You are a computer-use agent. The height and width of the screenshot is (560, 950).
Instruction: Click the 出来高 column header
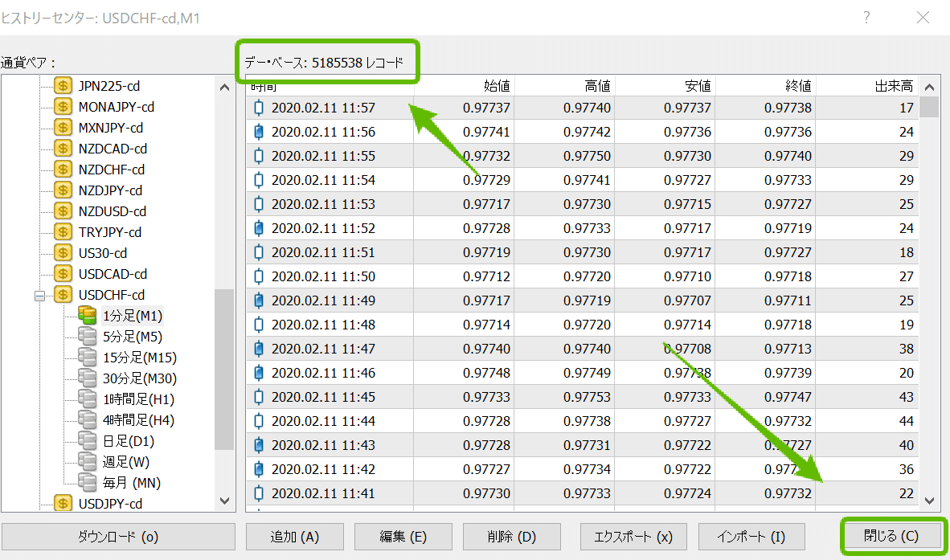tap(867, 86)
